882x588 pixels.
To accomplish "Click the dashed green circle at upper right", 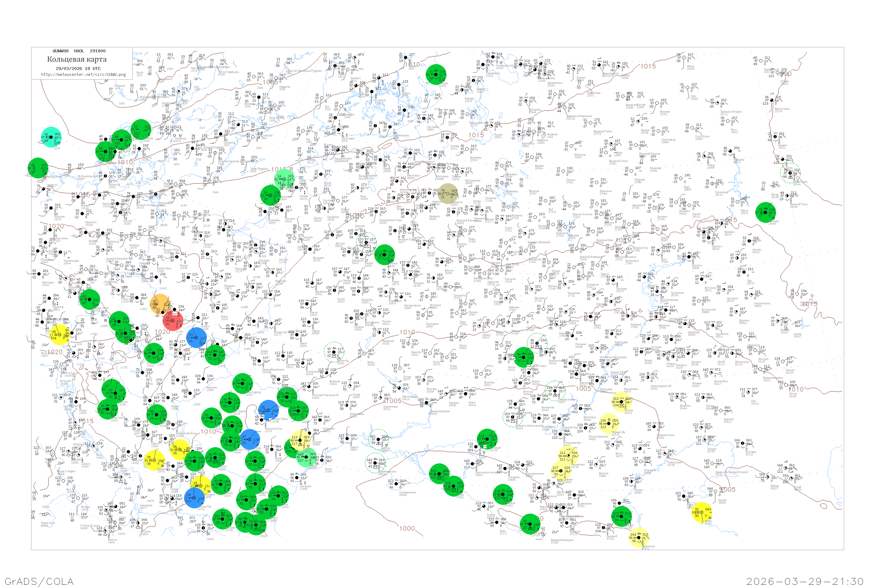I will [791, 173].
